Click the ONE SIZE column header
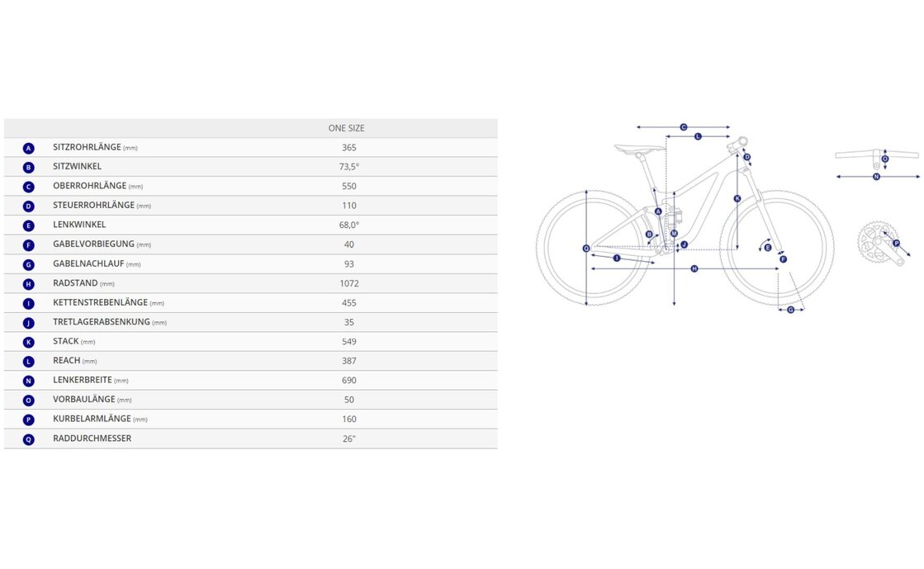This screenshot has height=569, width=924. pyautogui.click(x=346, y=129)
